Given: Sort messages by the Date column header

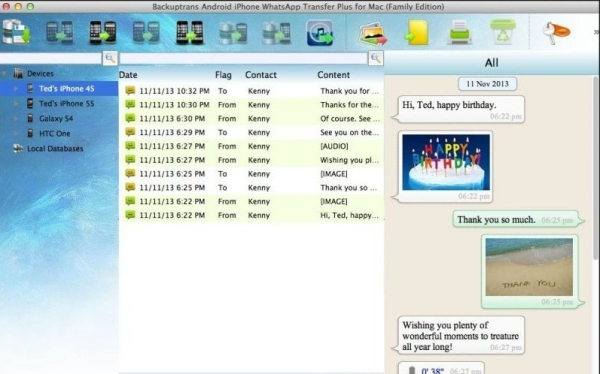Looking at the screenshot, I should [128, 75].
